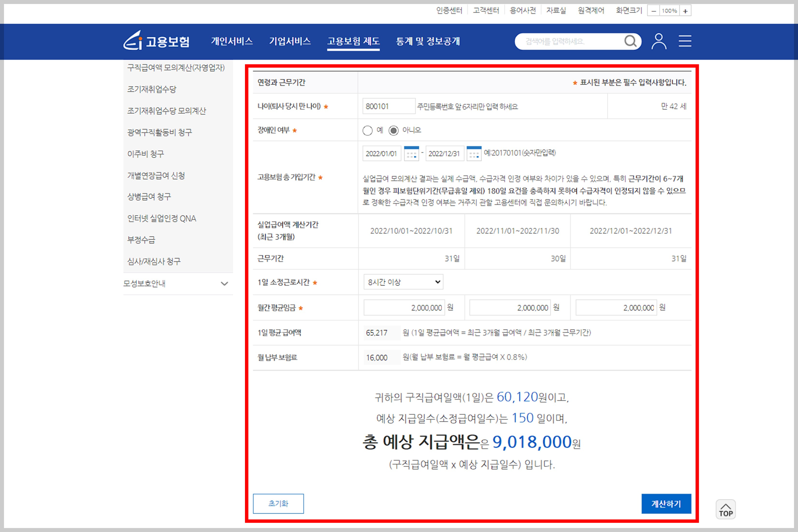This screenshot has height=532, width=798.
Task: Open 개별연장급여 신청 sidebar item
Action: [x=156, y=175]
